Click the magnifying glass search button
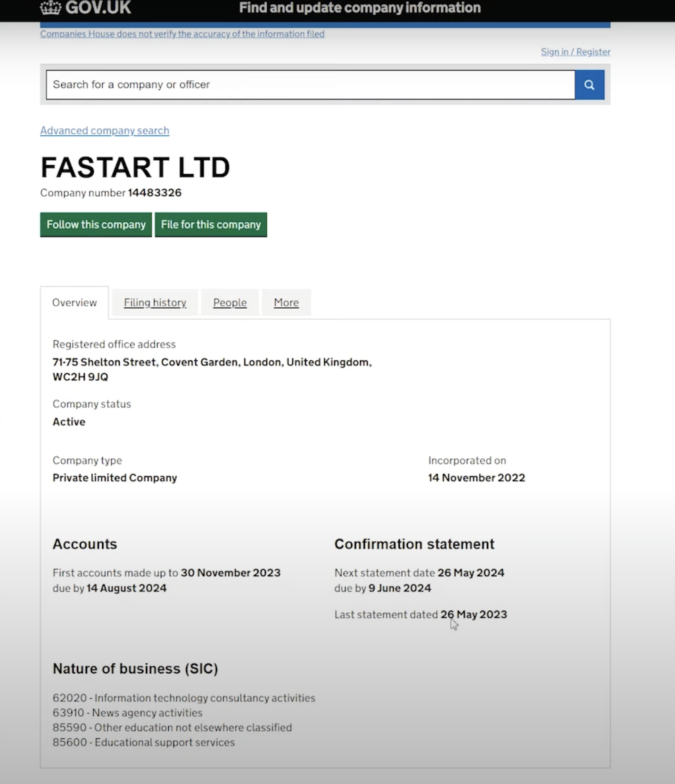The width and height of the screenshot is (675, 784). click(589, 85)
